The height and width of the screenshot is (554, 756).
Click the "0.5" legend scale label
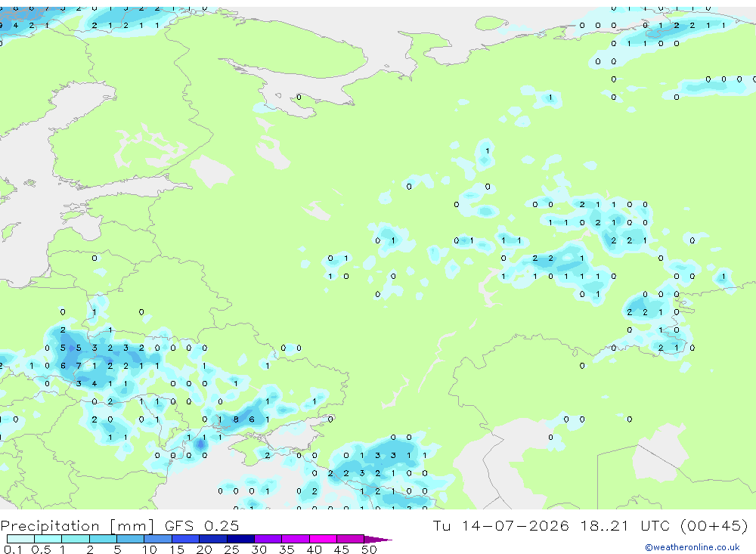41,549
